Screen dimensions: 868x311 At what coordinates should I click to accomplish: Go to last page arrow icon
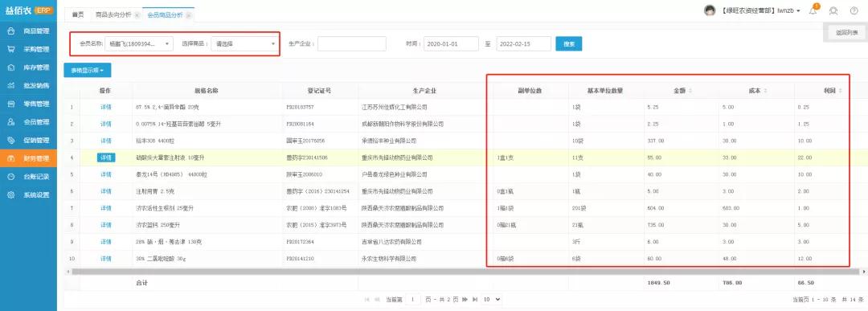475,300
